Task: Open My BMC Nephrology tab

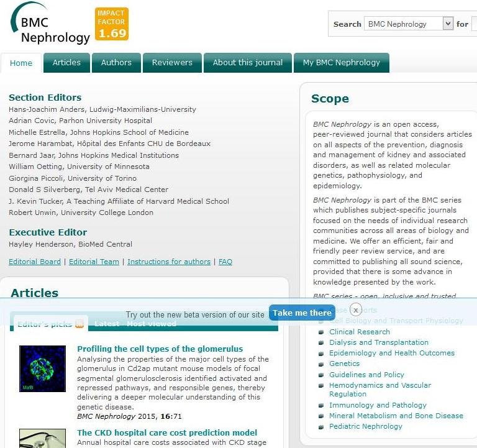Action: [342, 63]
